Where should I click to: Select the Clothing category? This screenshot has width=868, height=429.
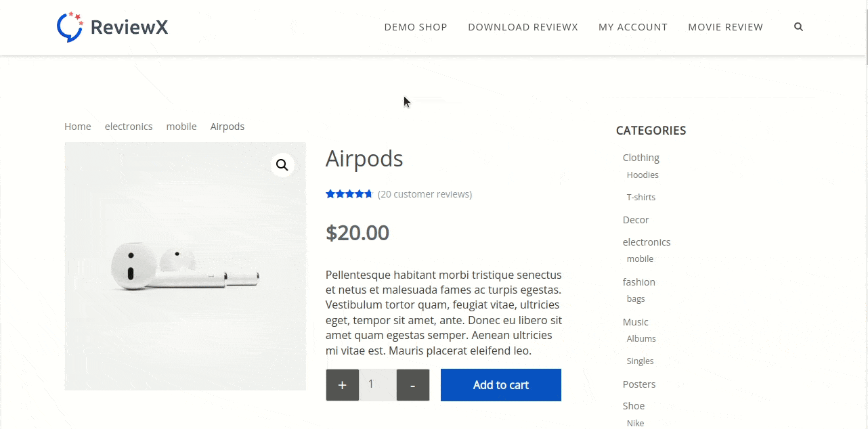click(641, 158)
